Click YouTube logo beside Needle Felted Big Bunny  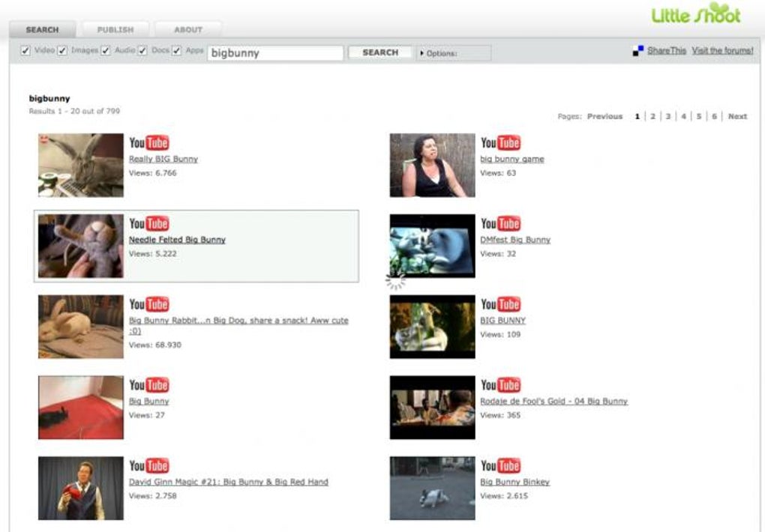149,224
